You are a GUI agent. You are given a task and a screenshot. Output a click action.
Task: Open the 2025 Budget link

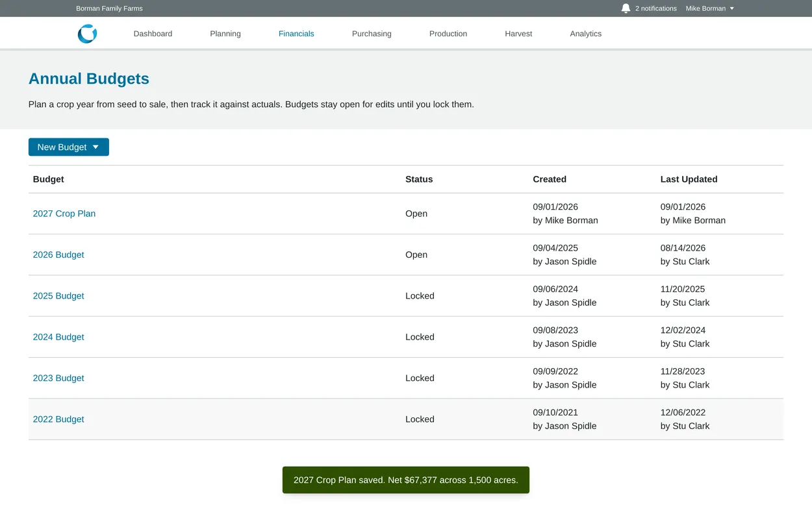[x=58, y=296]
